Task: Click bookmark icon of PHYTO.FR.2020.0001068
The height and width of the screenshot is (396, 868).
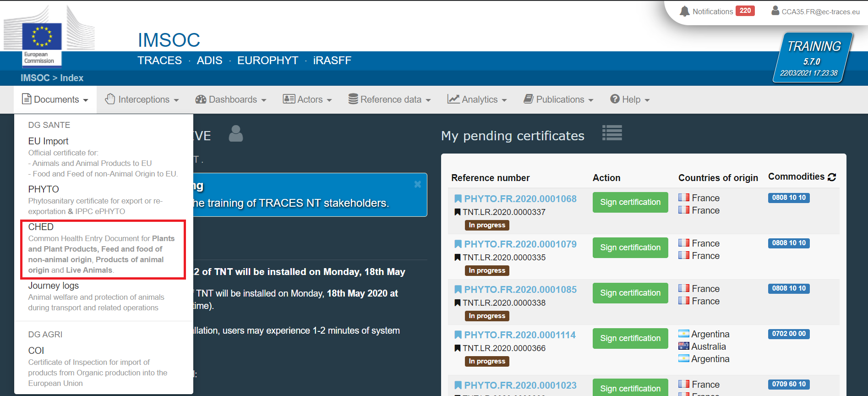Action: [458, 199]
